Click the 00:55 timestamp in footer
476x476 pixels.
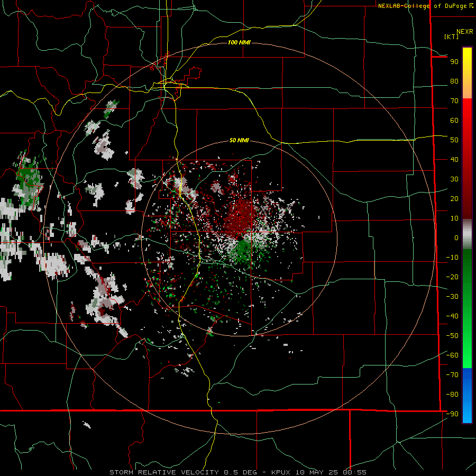tap(354, 472)
